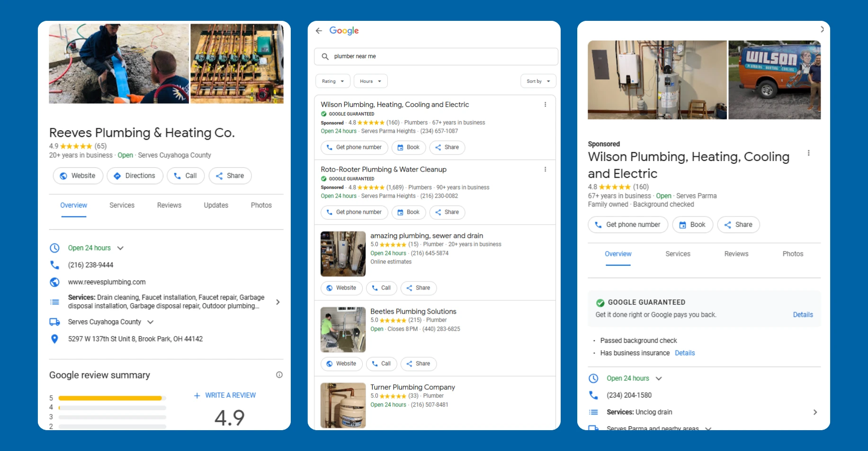This screenshot has height=451, width=868.
Task: Expand Open 24 hours in Wilson Plumbing panel
Action: click(659, 378)
